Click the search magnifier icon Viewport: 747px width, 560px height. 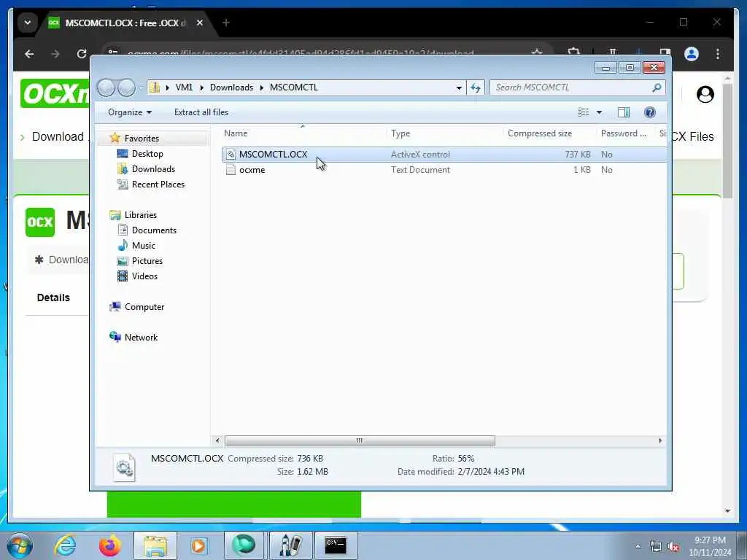coord(657,87)
